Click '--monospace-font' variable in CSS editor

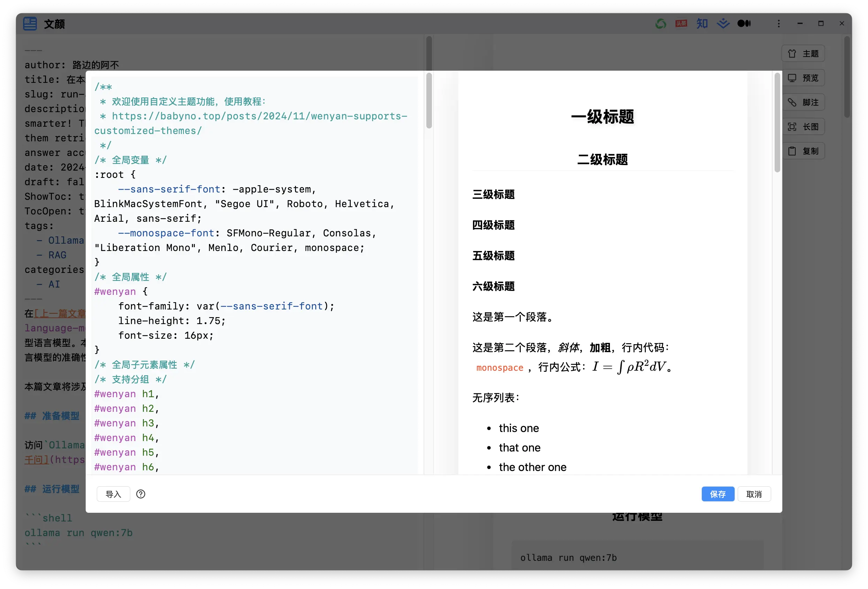[x=166, y=233]
